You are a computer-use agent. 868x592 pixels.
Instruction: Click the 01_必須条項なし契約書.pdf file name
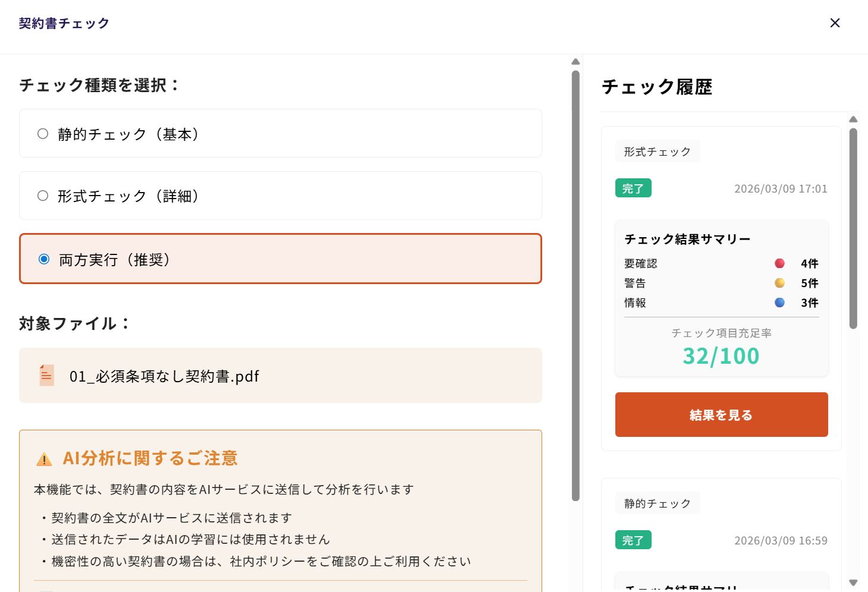point(164,376)
